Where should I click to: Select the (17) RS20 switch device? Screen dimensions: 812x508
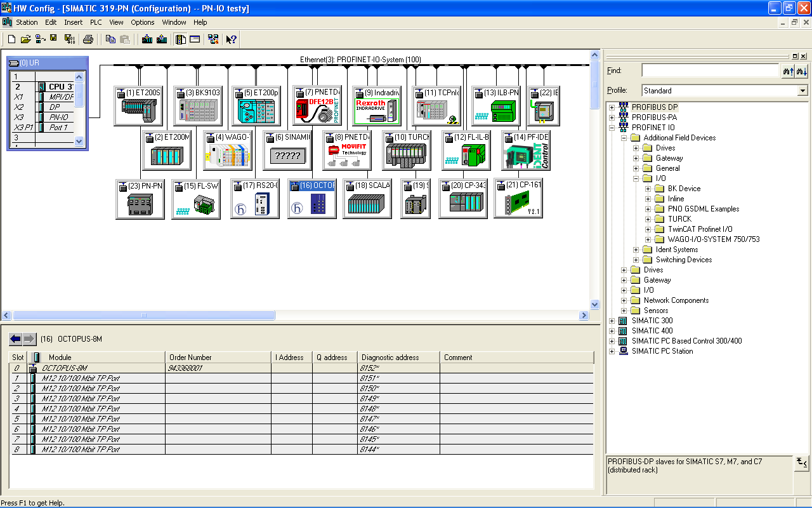pyautogui.click(x=255, y=199)
